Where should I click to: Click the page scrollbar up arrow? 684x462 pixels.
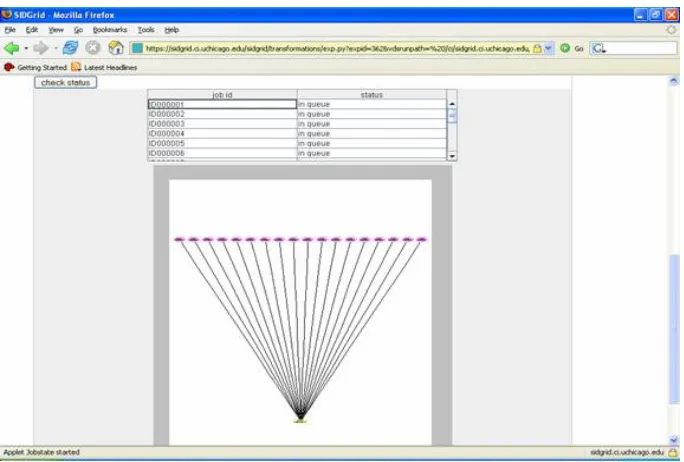click(674, 81)
